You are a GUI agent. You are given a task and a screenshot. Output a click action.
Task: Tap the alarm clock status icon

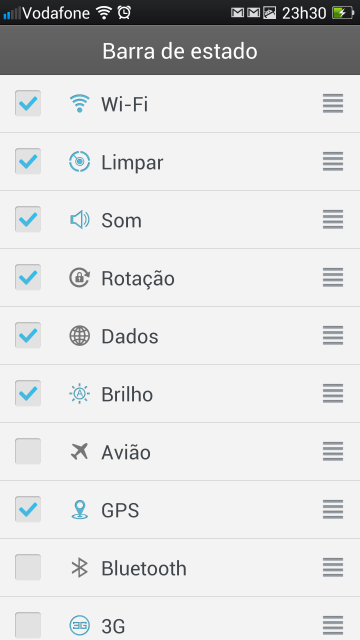pos(124,13)
